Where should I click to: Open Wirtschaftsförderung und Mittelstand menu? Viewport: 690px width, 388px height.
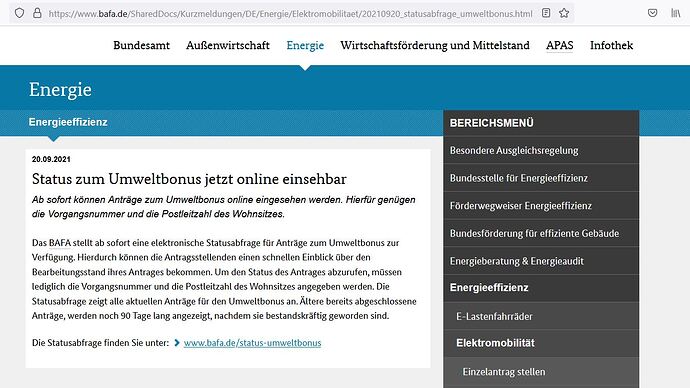pos(435,45)
